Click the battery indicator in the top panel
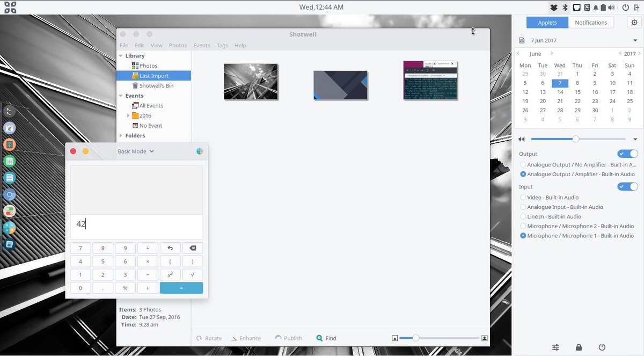 point(603,7)
